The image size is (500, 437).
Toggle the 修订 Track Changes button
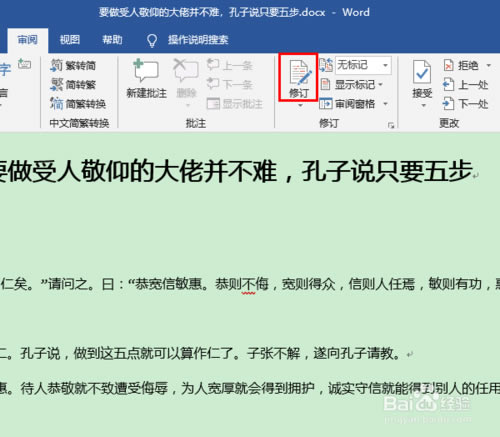click(298, 78)
